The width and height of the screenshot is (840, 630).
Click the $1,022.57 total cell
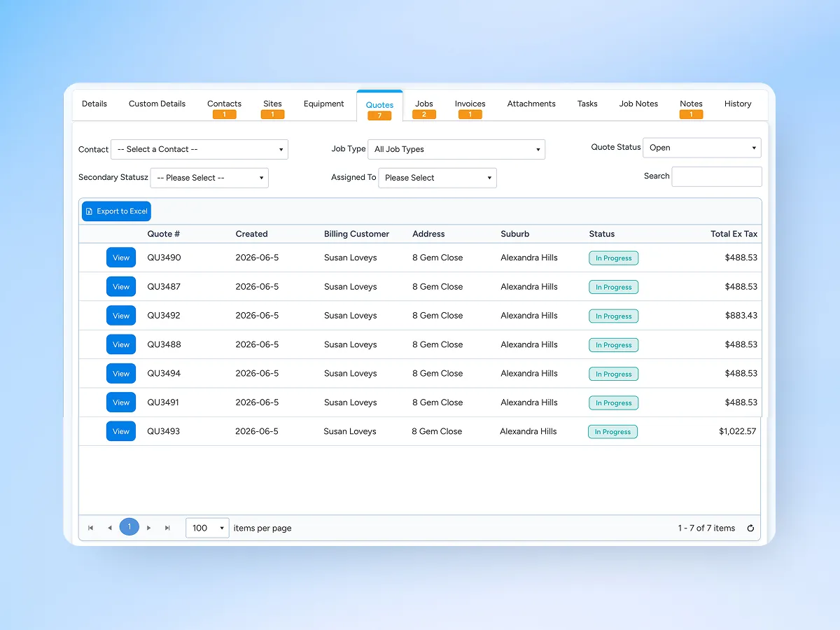(738, 431)
